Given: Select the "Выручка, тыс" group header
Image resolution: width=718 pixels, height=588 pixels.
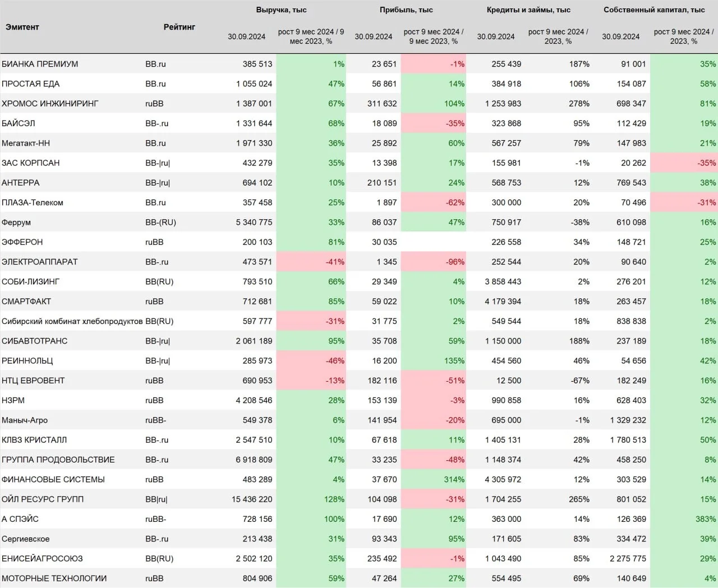Looking at the screenshot, I should [281, 10].
